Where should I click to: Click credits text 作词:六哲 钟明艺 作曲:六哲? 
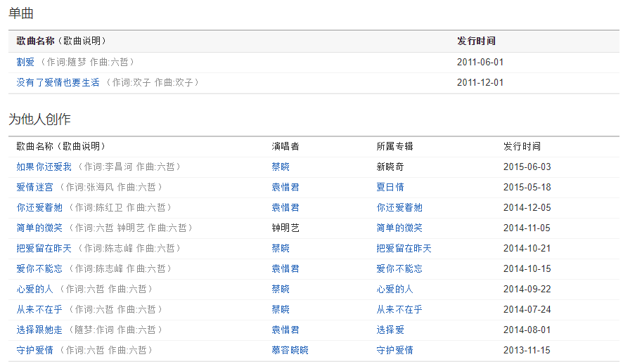tap(131, 228)
